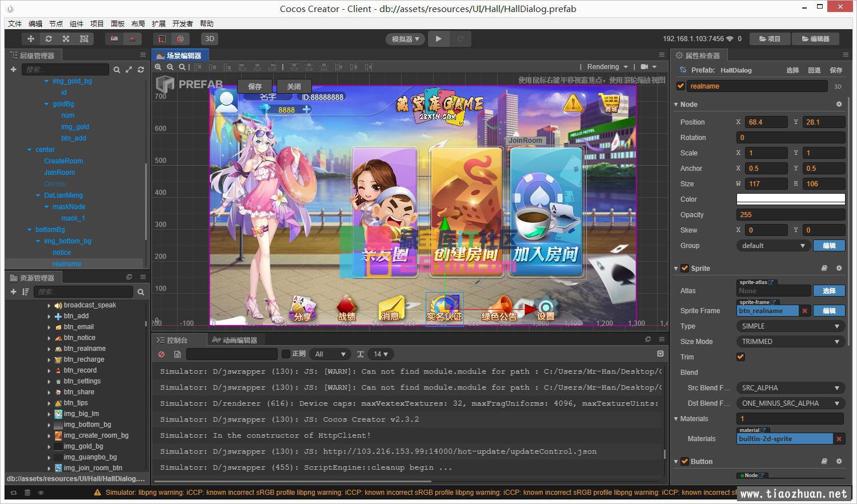Image resolution: width=857 pixels, height=504 pixels.
Task: Click the 保存 button in scene view
Action: pyautogui.click(x=255, y=86)
